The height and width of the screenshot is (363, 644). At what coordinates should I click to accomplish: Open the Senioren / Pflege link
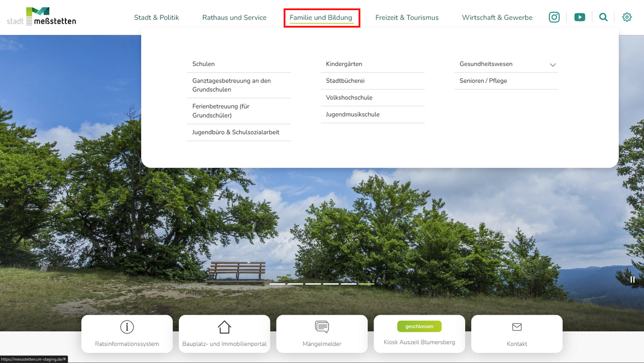pos(506,81)
